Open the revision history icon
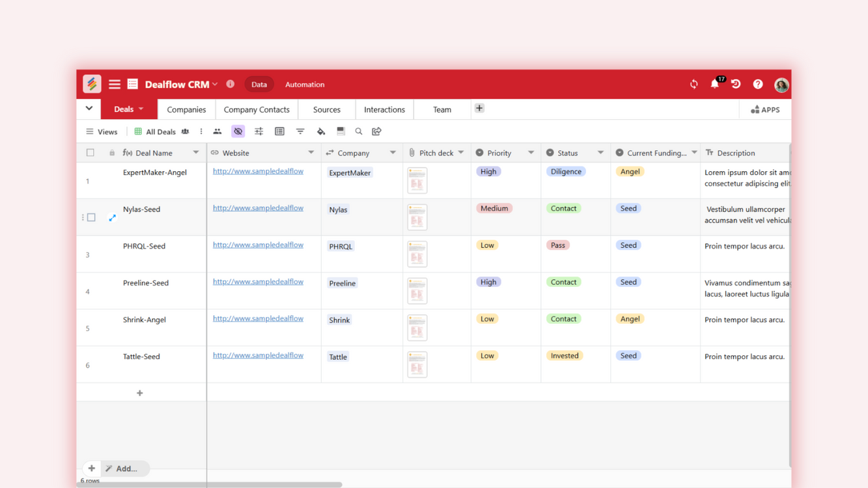 point(736,85)
